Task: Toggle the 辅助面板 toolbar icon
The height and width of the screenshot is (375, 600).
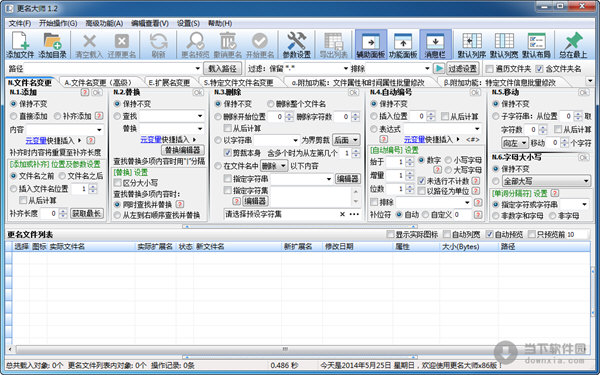Action: [x=371, y=45]
